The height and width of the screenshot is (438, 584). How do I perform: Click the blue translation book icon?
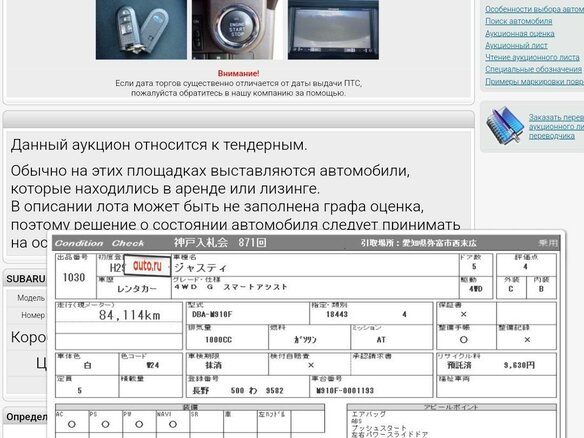(504, 125)
